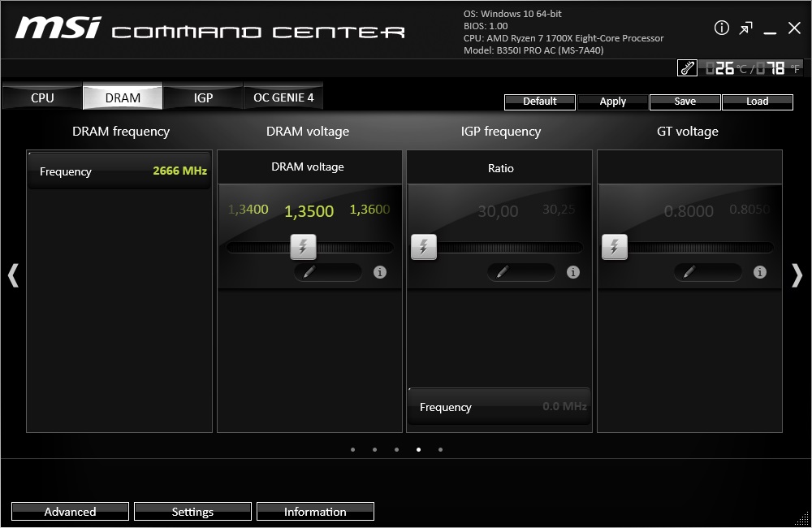Click the Default button
Screen dimensions: 812x528
coord(540,102)
